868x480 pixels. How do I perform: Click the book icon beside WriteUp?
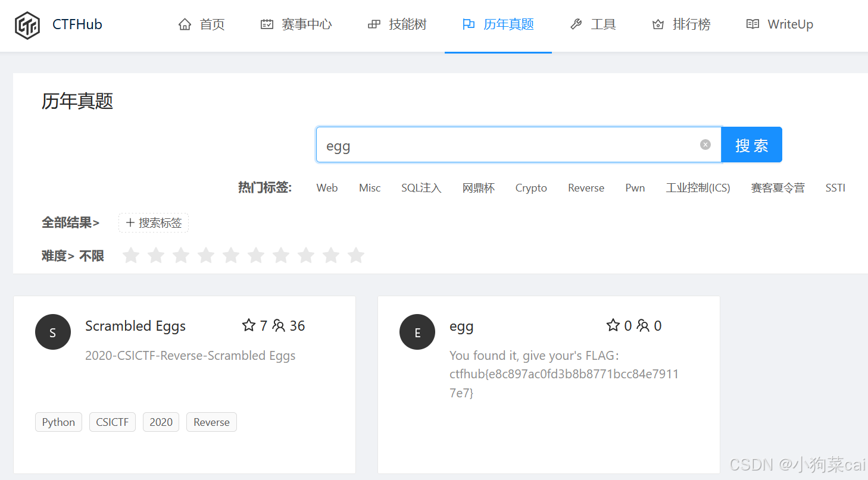[753, 24]
